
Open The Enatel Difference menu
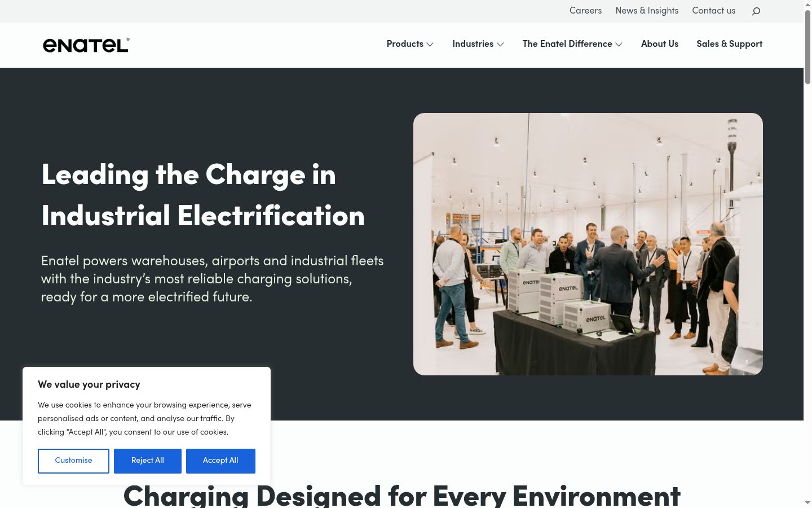pos(567,44)
